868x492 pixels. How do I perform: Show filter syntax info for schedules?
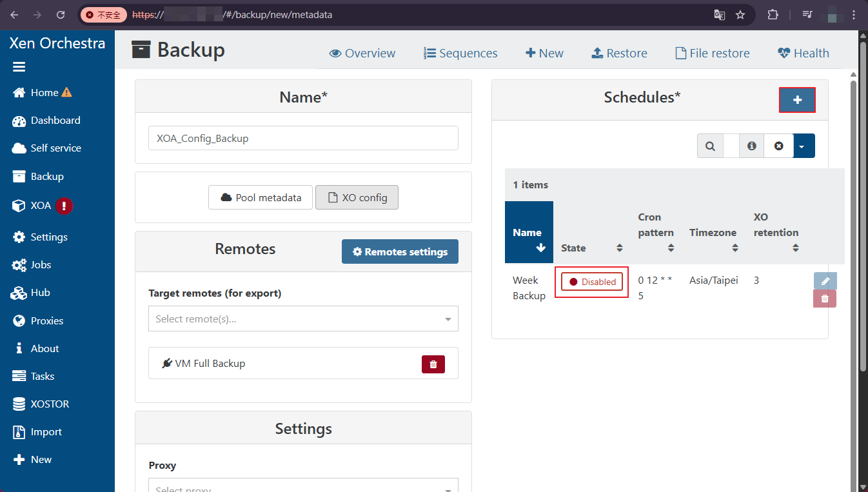751,146
